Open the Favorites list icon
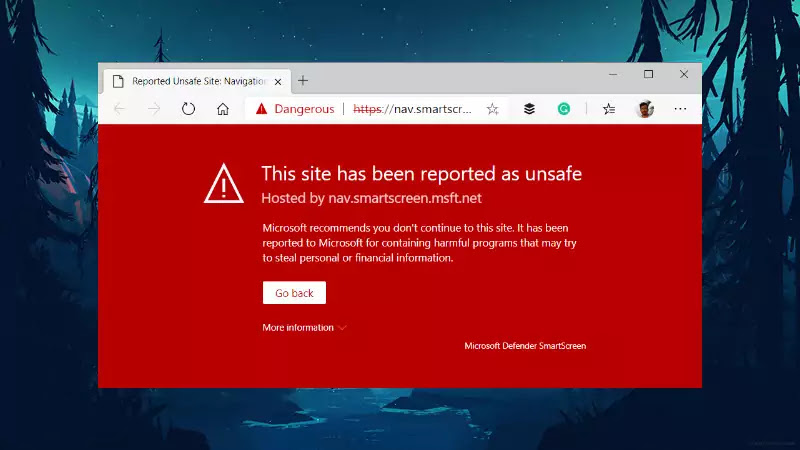Image resolution: width=800 pixels, height=450 pixels. tap(609, 109)
